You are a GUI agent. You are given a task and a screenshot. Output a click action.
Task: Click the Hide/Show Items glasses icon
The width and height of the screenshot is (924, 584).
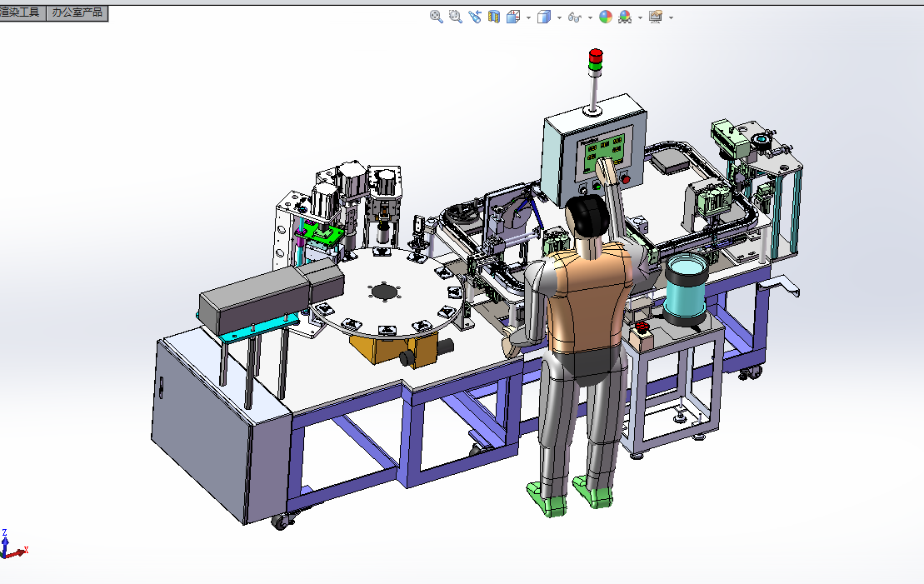click(574, 16)
